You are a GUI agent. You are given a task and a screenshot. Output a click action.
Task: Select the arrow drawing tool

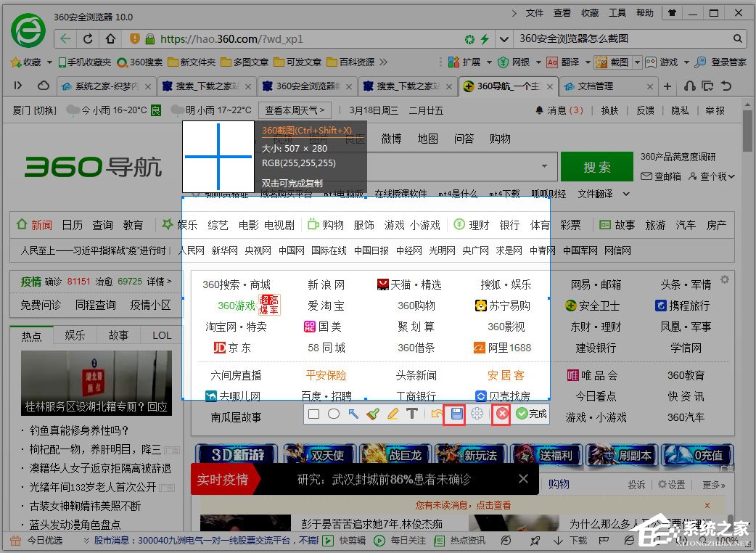coord(353,414)
